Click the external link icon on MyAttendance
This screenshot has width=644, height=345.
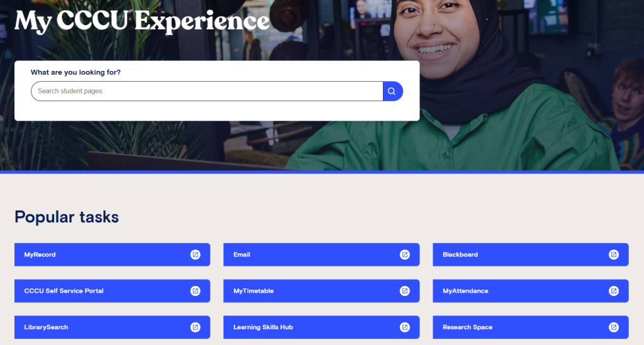(x=614, y=291)
